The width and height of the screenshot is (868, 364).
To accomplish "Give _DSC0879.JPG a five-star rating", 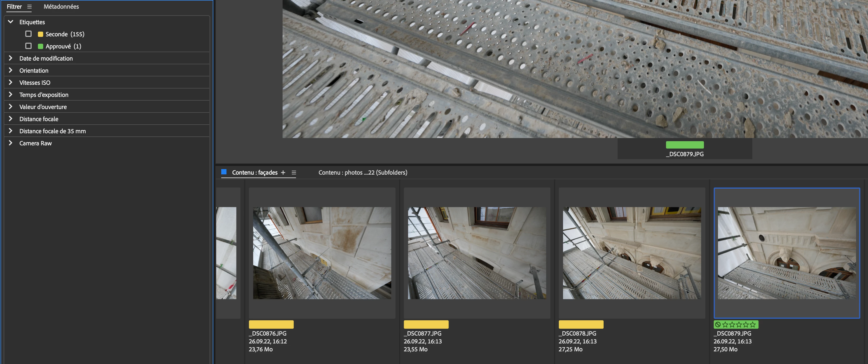I will 752,324.
